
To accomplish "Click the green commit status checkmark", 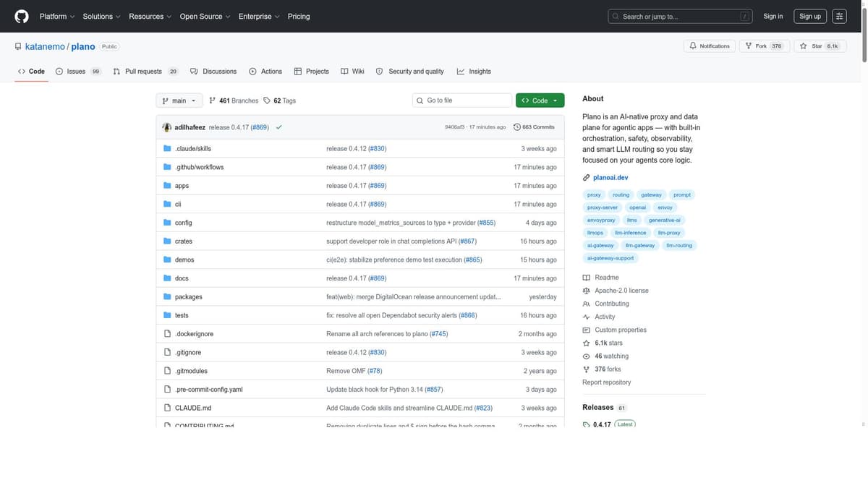I will click(x=278, y=127).
